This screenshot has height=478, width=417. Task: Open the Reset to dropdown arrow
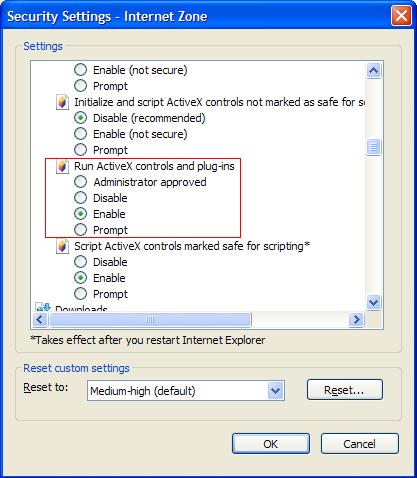[x=275, y=390]
